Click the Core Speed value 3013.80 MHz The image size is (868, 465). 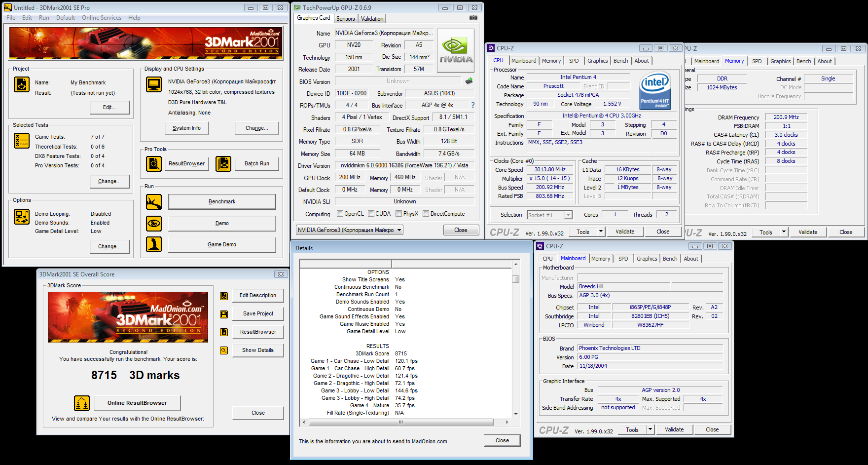click(x=550, y=170)
